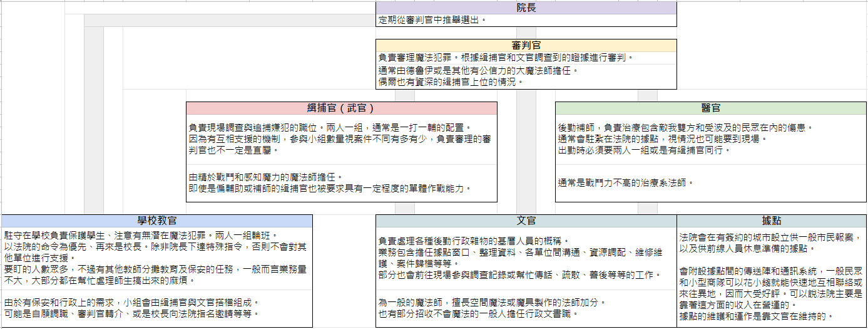Select the purple 院長 header cell
868x329 pixels.
click(526, 8)
